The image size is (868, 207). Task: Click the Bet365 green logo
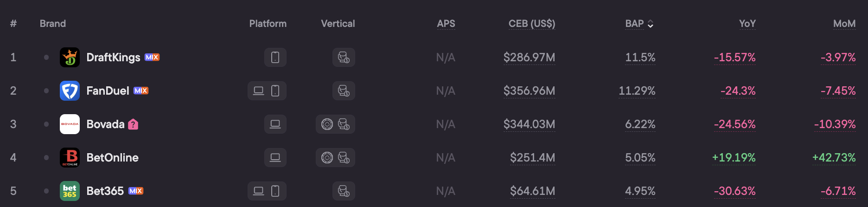click(x=70, y=191)
